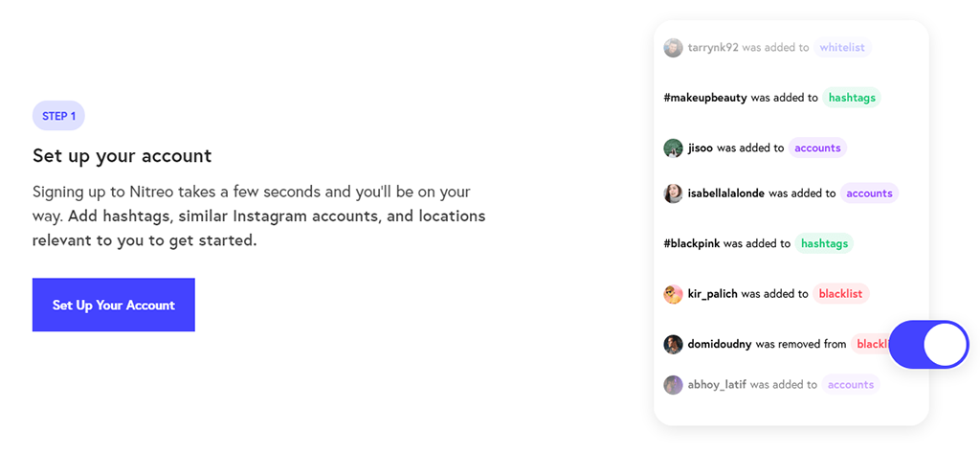Click the red blacklist tag for kir_palich

(x=840, y=293)
